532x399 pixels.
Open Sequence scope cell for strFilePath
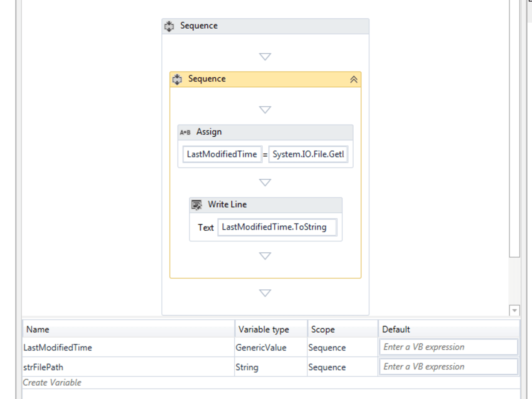click(x=343, y=367)
